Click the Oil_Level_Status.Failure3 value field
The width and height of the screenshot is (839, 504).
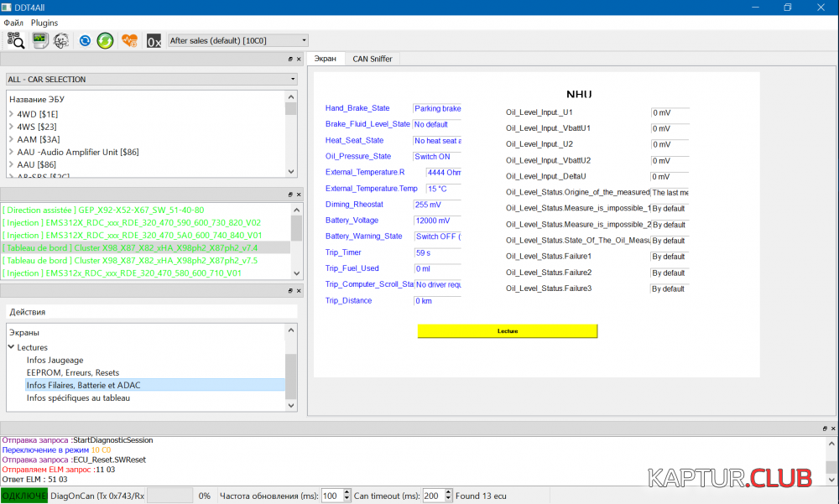[x=670, y=289]
